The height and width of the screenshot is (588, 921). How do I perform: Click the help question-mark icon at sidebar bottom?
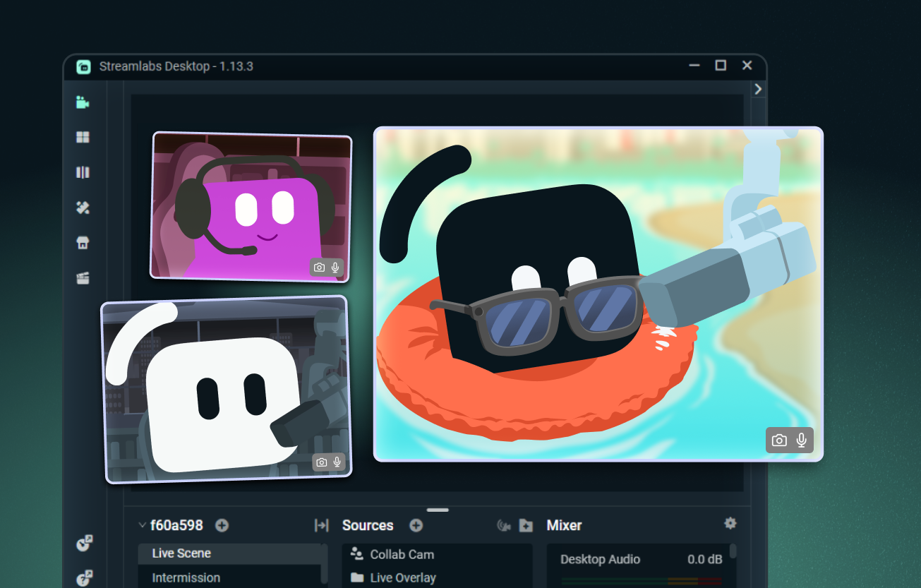(85, 578)
